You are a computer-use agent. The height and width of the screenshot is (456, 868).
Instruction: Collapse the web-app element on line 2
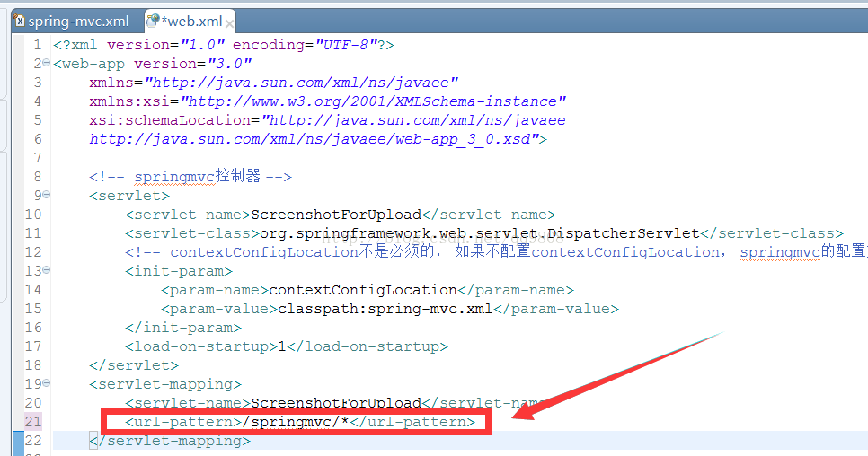(x=47, y=64)
